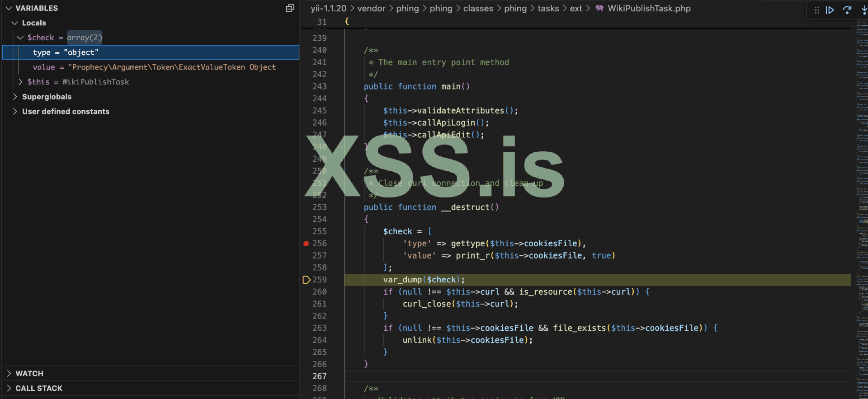Viewport: 868px width, 399px height.
Task: Click the highlighted var_dump($check) line
Action: click(x=598, y=280)
